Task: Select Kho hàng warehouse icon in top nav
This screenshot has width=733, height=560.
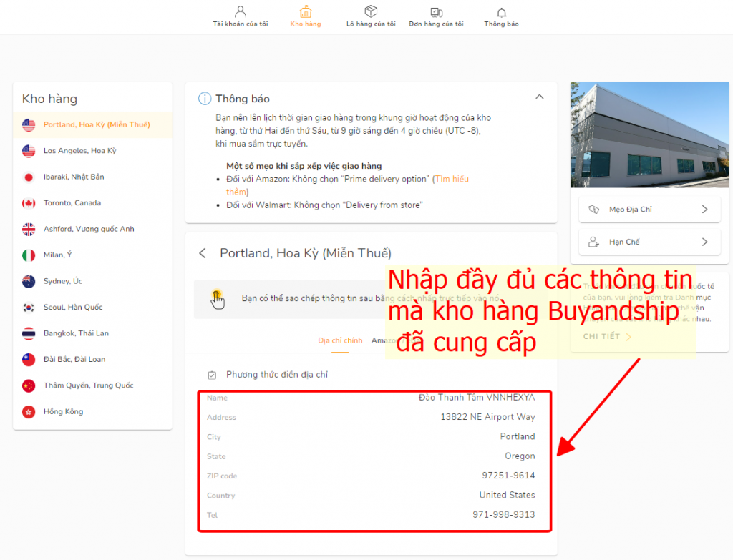Action: tap(306, 11)
